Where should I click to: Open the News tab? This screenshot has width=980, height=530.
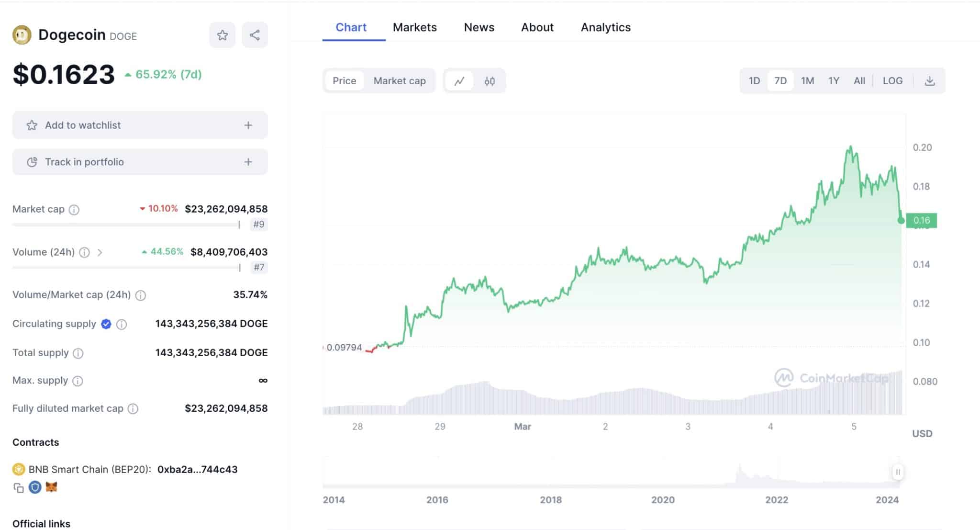click(x=479, y=27)
